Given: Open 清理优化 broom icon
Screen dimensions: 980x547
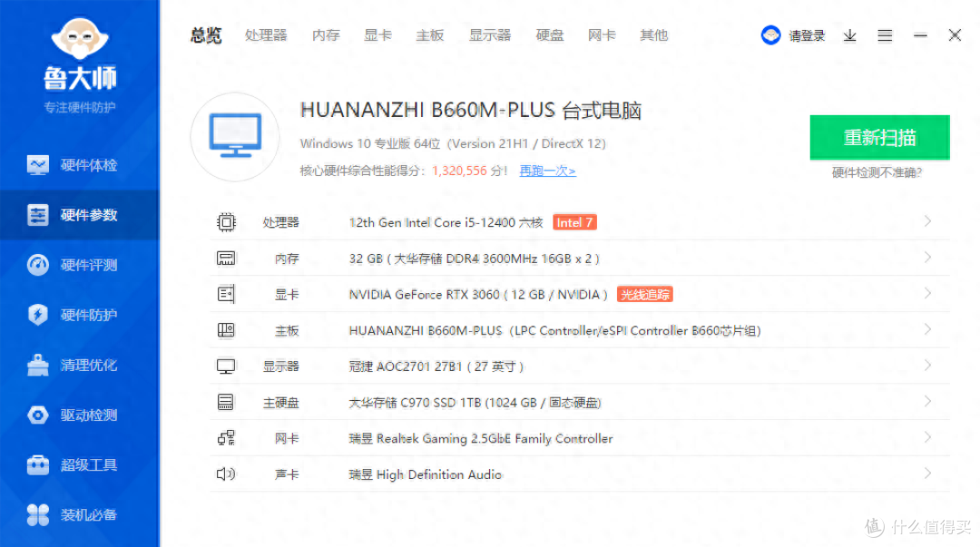Looking at the screenshot, I should [37, 365].
